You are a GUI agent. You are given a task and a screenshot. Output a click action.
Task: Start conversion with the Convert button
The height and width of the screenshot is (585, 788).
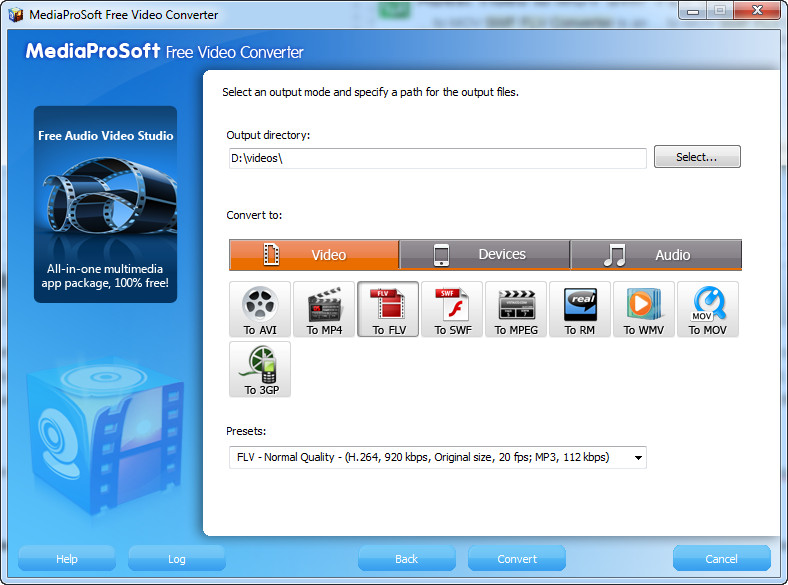pos(517,558)
